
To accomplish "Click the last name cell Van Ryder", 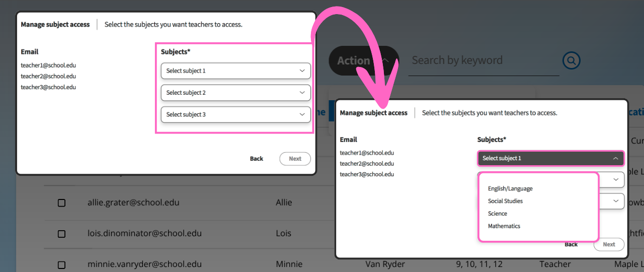I will pos(385,264).
